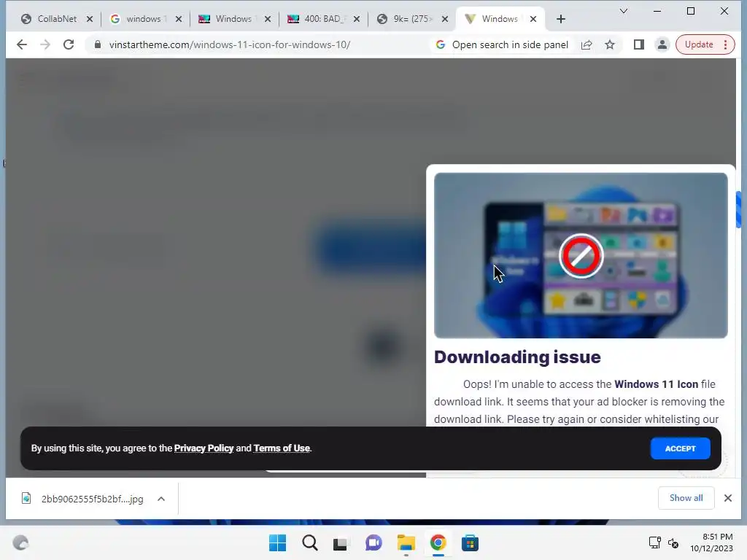Open search in side panel

[x=502, y=44]
